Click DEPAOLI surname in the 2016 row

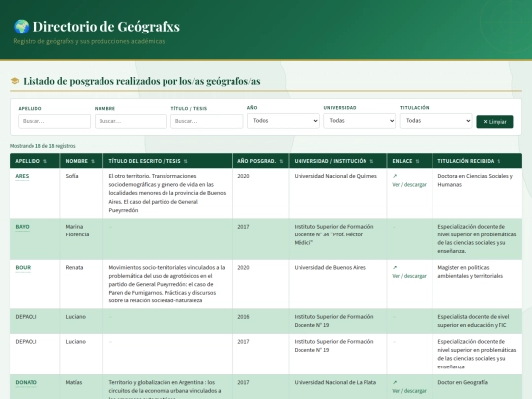[x=26, y=317]
